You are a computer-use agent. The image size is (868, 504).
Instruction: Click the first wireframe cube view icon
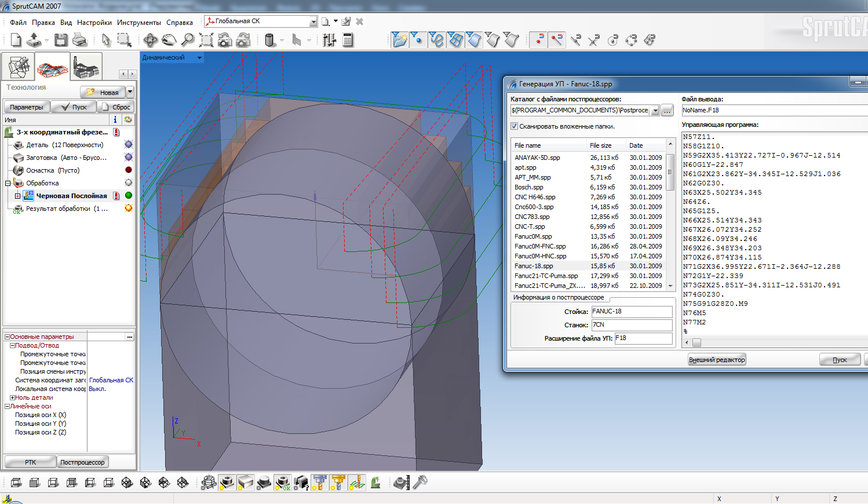coord(16,482)
